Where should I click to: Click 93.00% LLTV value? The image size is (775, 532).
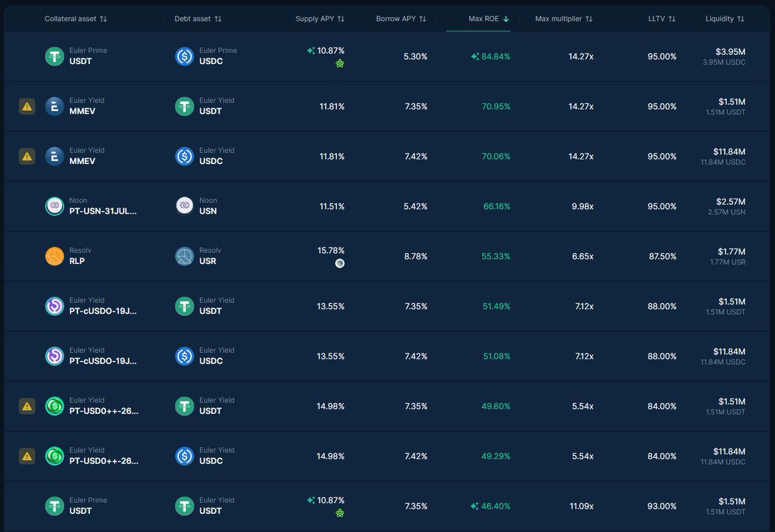coord(663,506)
